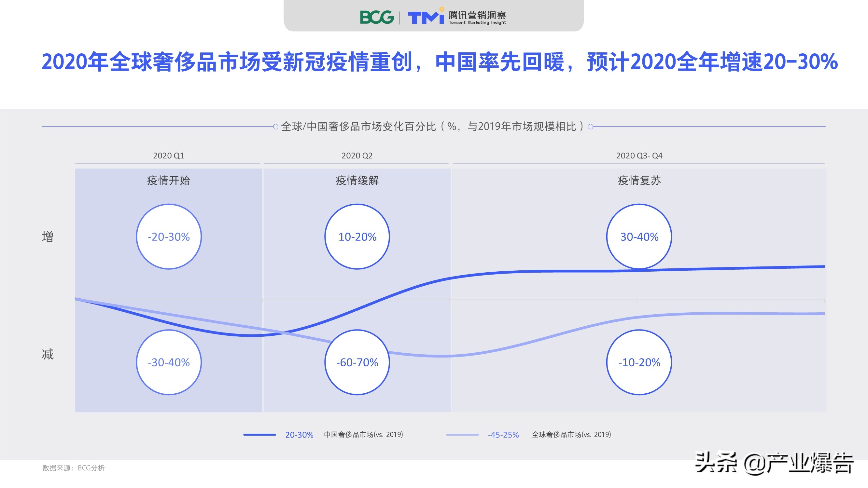Select the 2020 Q1 column header
This screenshot has height=488, width=868.
(x=168, y=156)
